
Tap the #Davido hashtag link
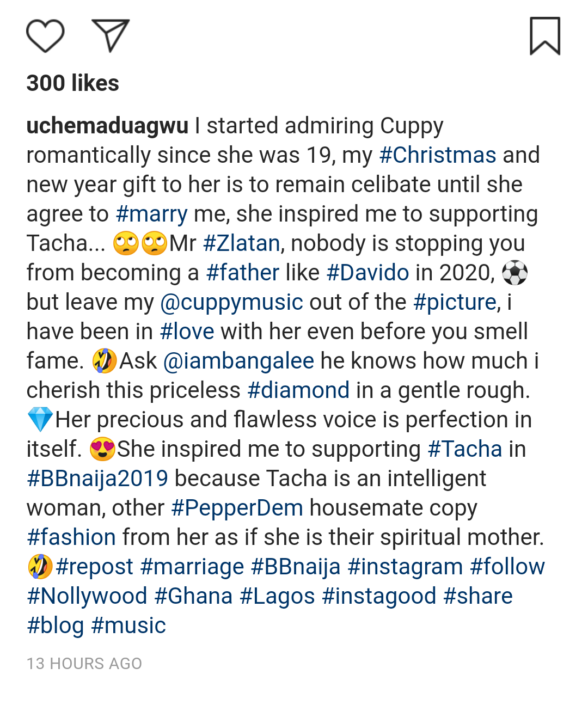pyautogui.click(x=367, y=273)
